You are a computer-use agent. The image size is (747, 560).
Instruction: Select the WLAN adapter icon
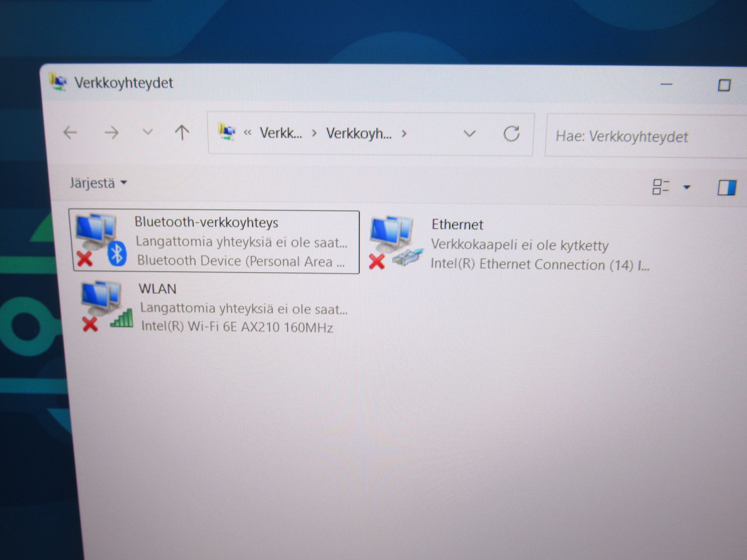(106, 306)
